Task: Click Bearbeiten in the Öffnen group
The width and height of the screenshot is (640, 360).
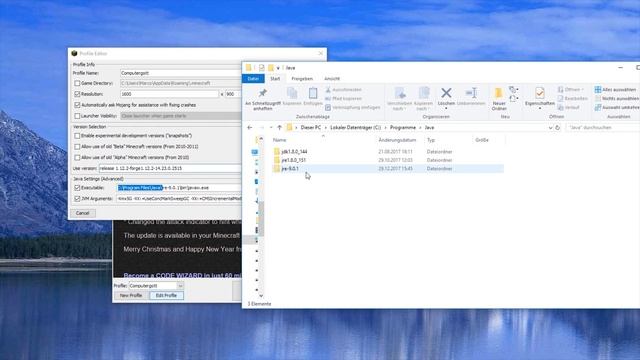Action: click(x=573, y=98)
